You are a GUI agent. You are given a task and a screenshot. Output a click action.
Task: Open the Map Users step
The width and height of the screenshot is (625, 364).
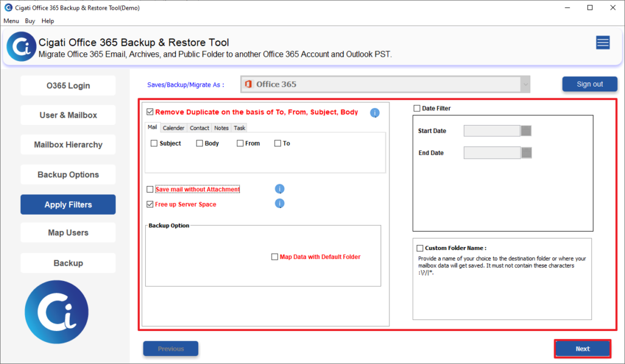68,232
